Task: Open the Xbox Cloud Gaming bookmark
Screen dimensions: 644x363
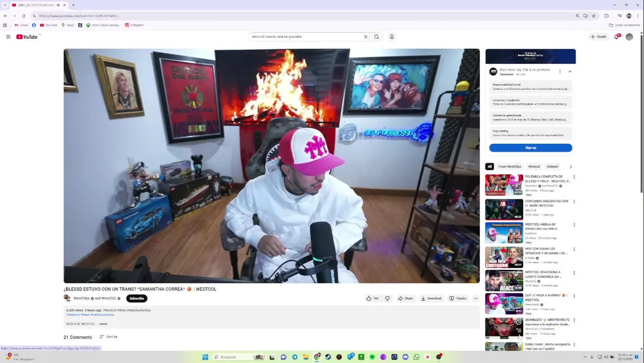Action: click(x=103, y=25)
